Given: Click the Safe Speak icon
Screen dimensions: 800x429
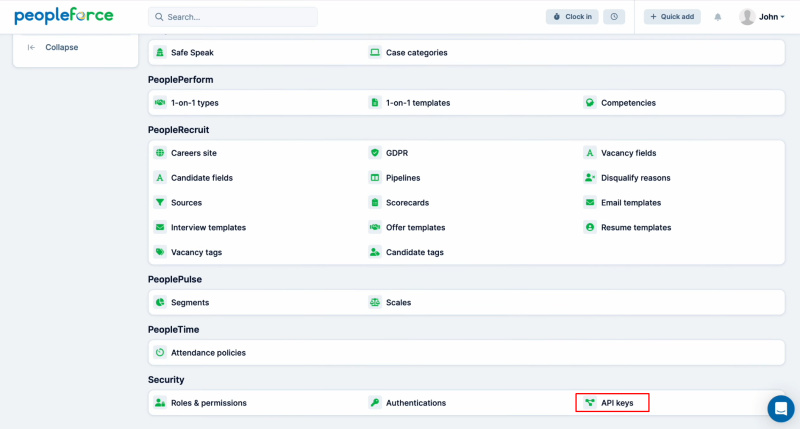Looking at the screenshot, I should coord(160,53).
